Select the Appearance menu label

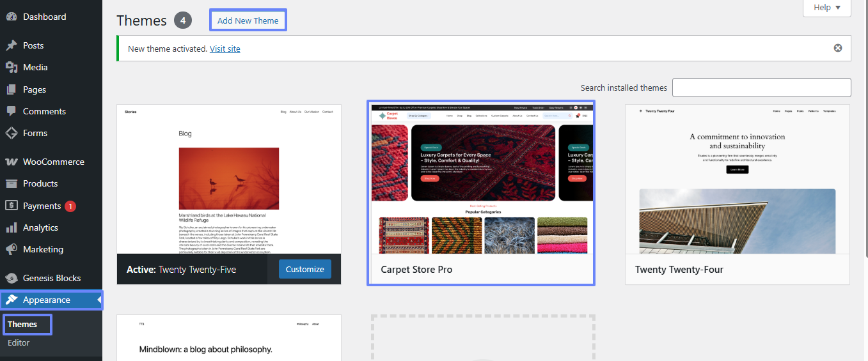coord(47,300)
